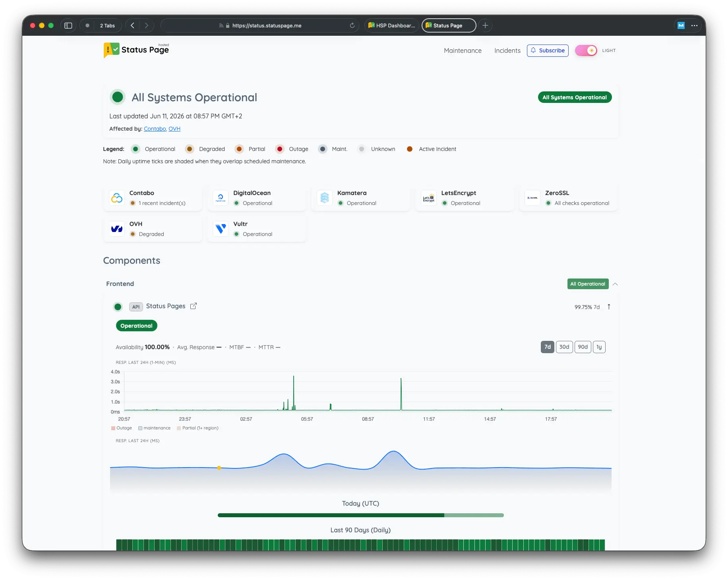728x580 pixels.
Task: Click the Contabo provider logo
Action: (x=117, y=198)
